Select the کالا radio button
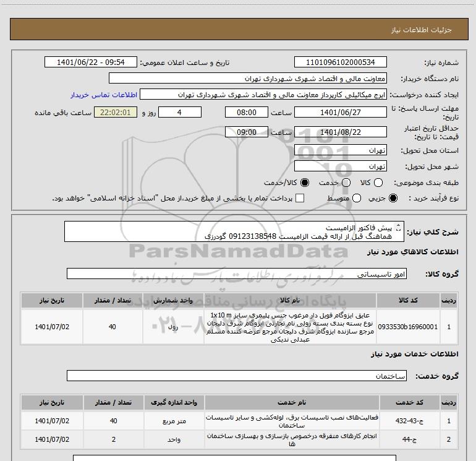This screenshot has height=461, width=476. [378, 183]
